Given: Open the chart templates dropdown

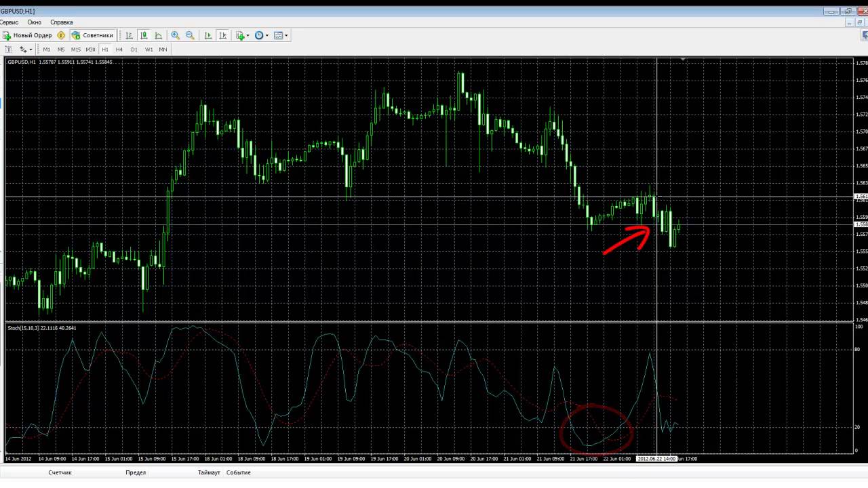Looking at the screenshot, I should pos(280,35).
